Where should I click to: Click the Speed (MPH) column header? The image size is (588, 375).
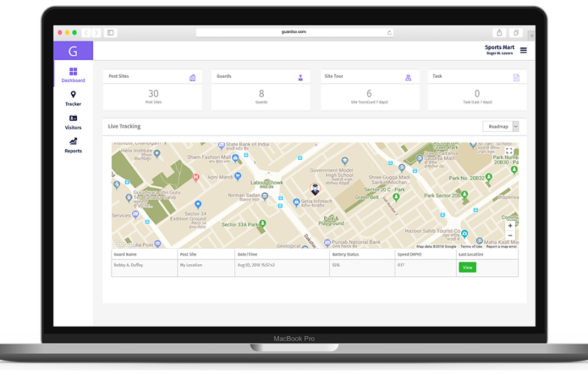409,254
